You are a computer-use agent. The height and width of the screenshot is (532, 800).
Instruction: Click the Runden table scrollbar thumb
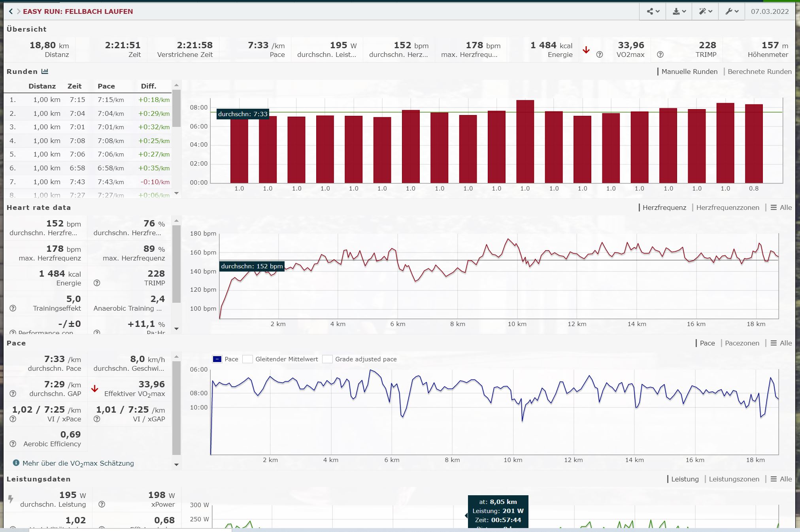coord(176,108)
